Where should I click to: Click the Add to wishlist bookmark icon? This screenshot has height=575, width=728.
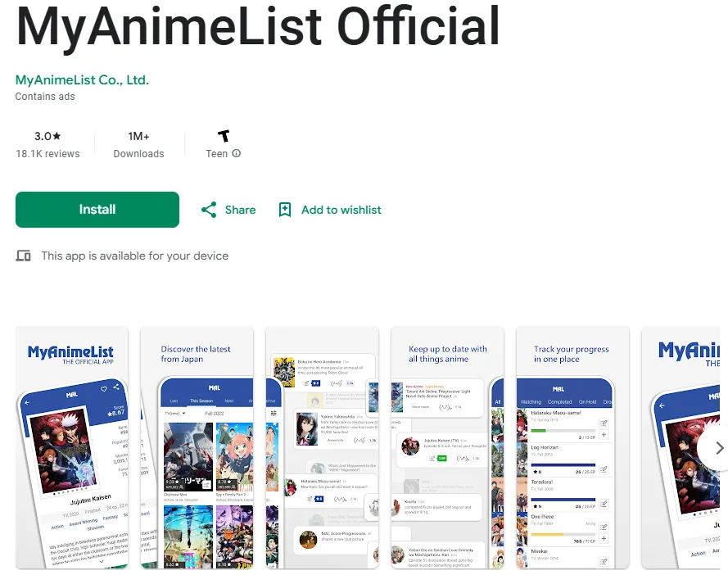coord(285,210)
